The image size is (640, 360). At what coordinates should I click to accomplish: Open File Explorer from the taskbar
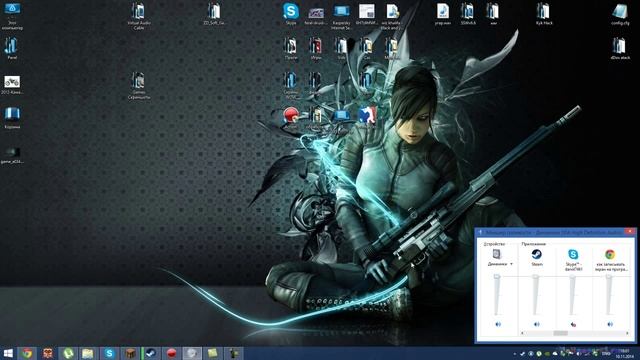coord(88,353)
